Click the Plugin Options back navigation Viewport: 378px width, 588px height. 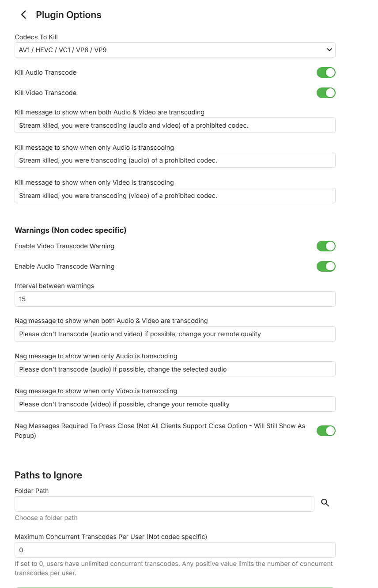23,15
